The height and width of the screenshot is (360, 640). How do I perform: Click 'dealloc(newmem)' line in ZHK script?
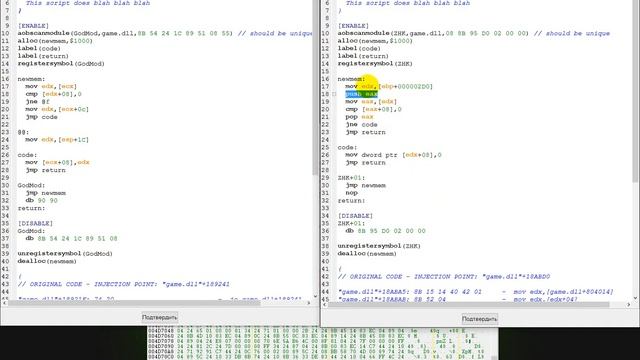[367, 253]
